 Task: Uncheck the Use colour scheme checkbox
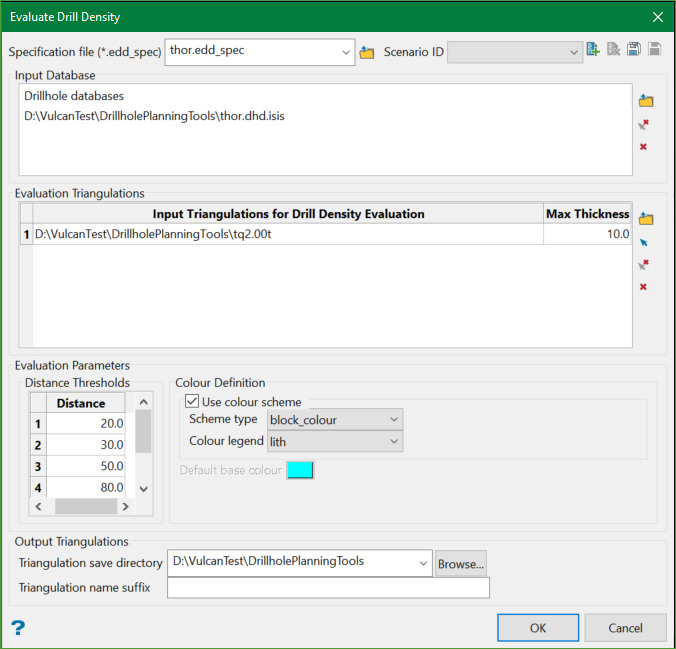(192, 402)
